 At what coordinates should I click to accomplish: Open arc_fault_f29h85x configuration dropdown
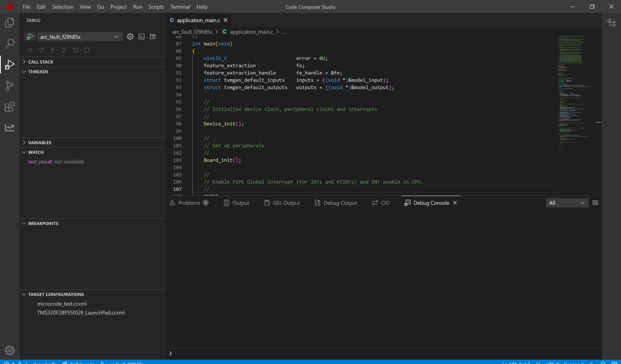[x=80, y=37]
